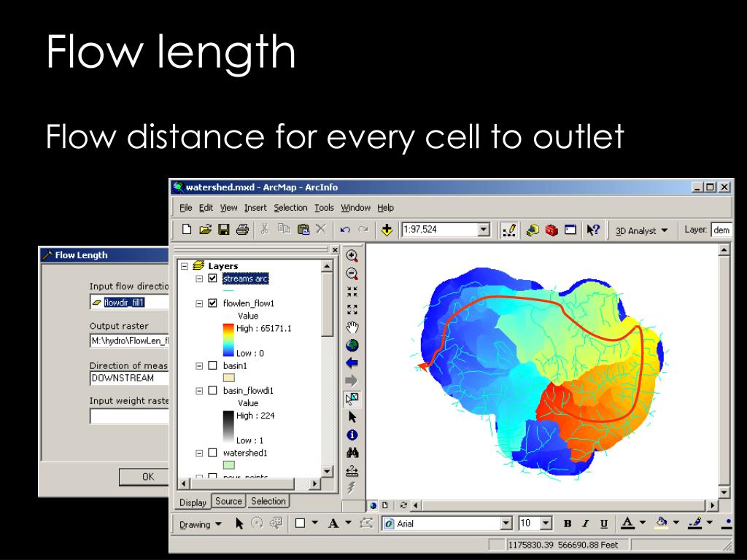Select the Identify info tool
This screenshot has height=560, width=747.
(352, 435)
